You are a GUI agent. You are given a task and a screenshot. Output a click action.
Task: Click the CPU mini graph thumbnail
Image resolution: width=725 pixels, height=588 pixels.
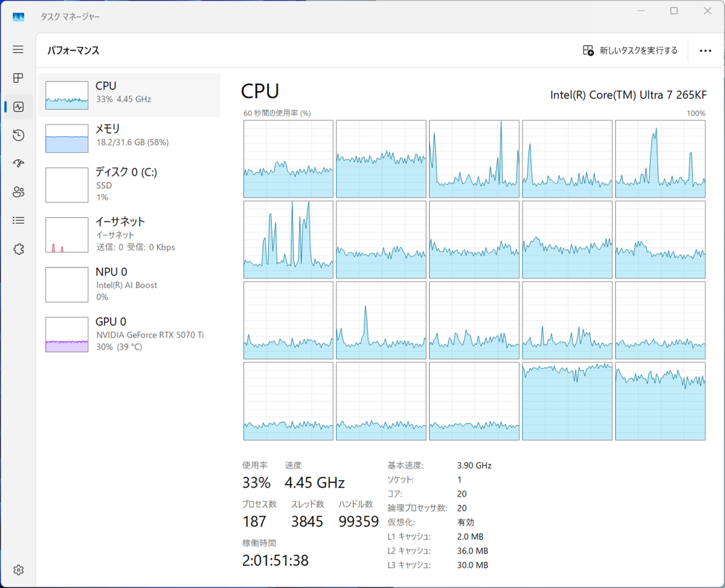coord(67,95)
